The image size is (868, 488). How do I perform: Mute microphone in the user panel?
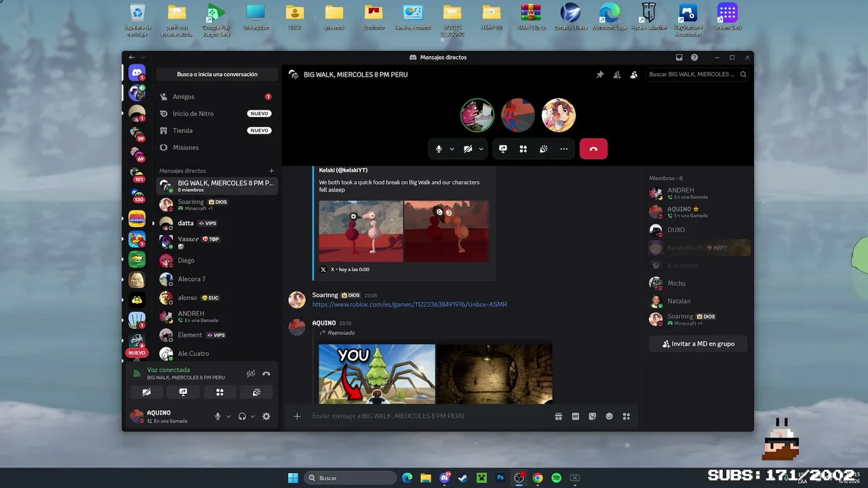point(218,416)
